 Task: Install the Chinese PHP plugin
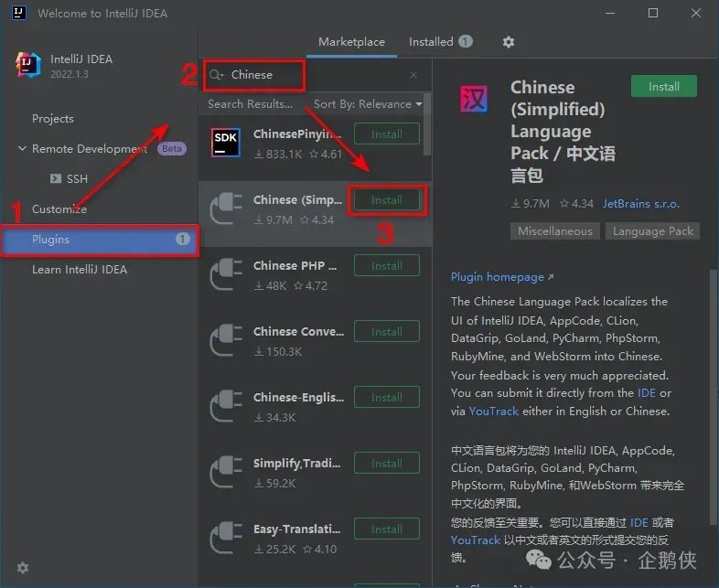[x=387, y=266]
